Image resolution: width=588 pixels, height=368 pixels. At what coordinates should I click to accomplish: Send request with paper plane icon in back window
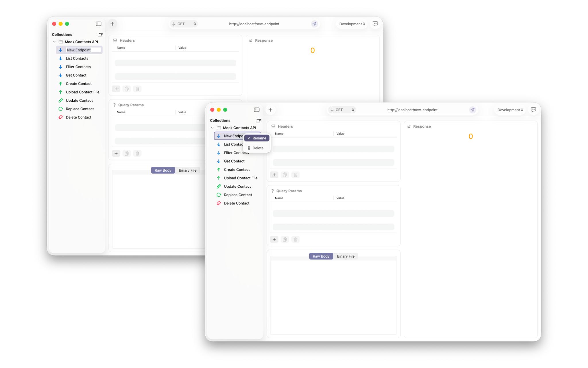(315, 24)
